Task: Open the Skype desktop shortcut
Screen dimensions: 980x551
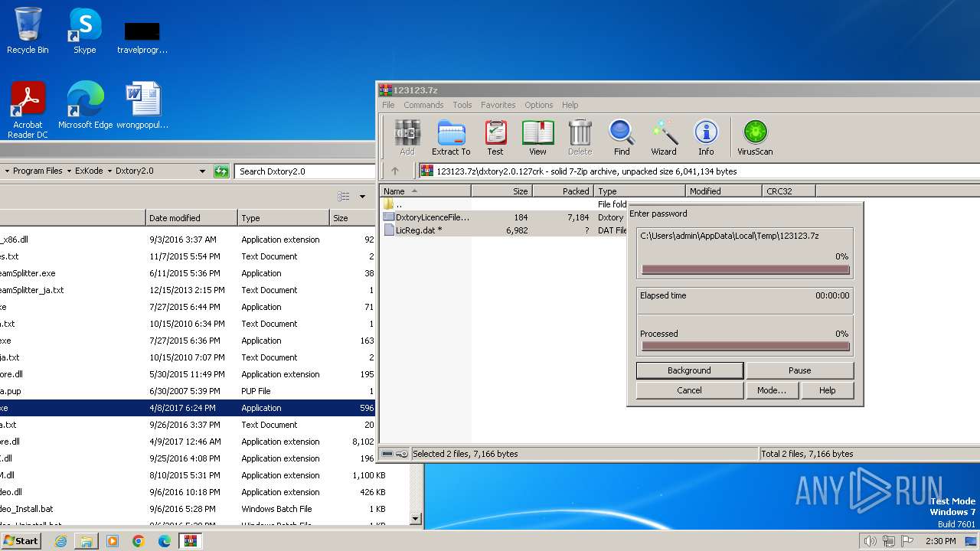Action: point(84,31)
